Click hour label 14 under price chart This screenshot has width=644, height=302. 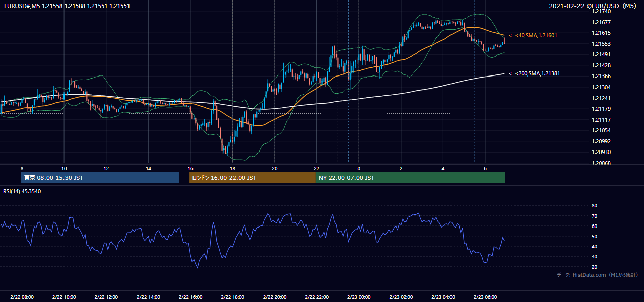(148, 168)
